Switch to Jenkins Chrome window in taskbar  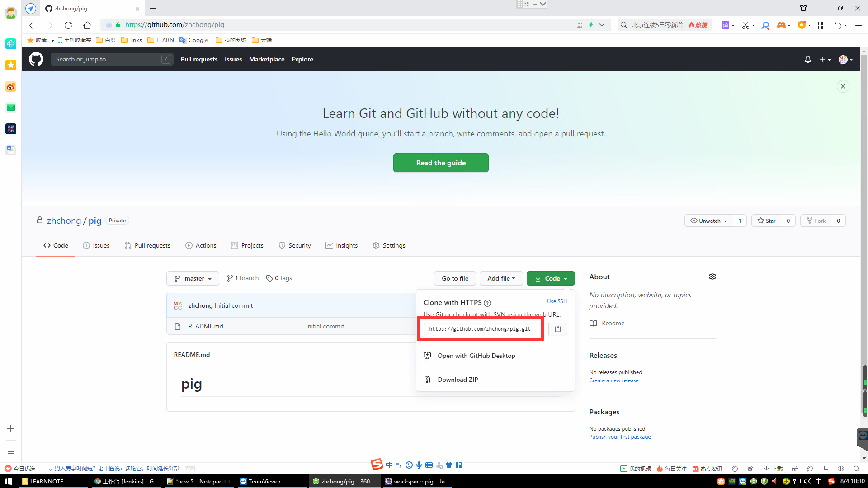pyautogui.click(x=126, y=481)
